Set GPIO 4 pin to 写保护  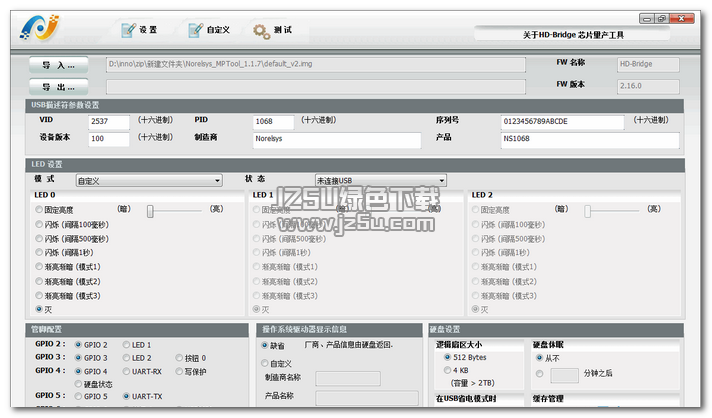point(179,371)
